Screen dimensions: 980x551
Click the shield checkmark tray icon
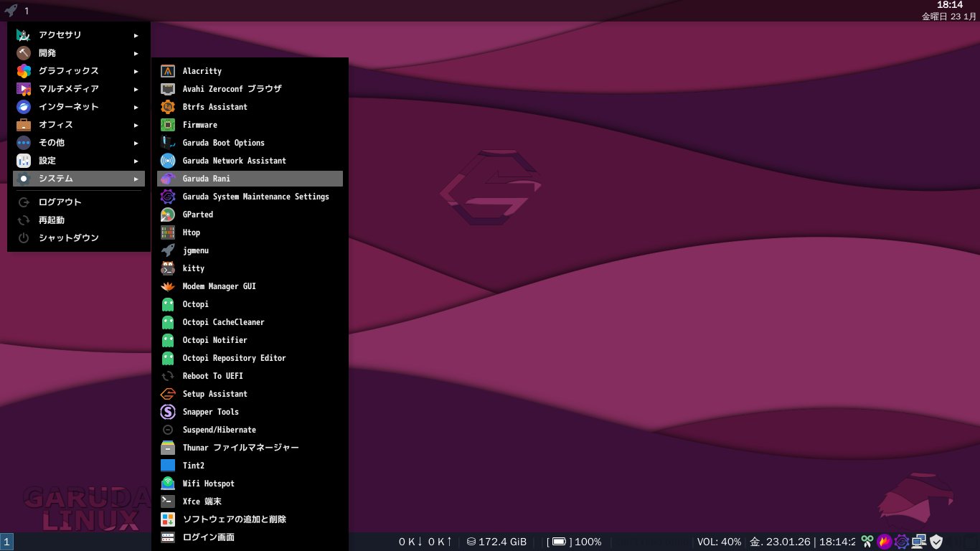[936, 542]
